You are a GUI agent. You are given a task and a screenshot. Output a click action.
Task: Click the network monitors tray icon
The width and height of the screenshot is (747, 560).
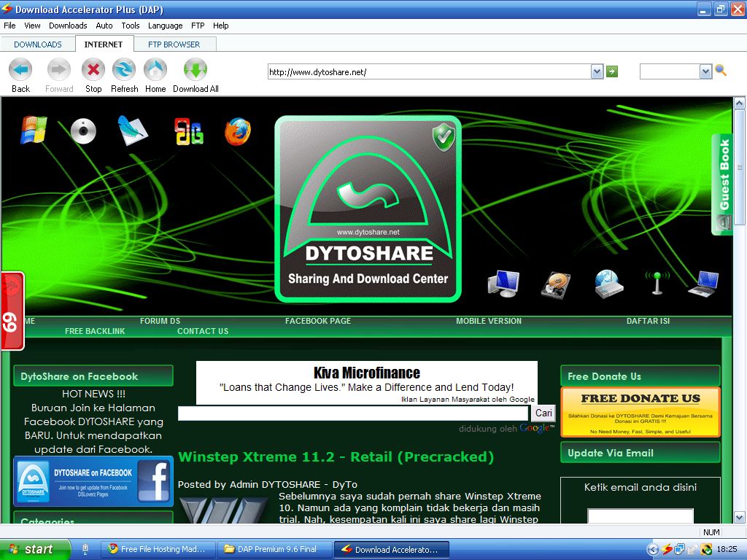(680, 550)
